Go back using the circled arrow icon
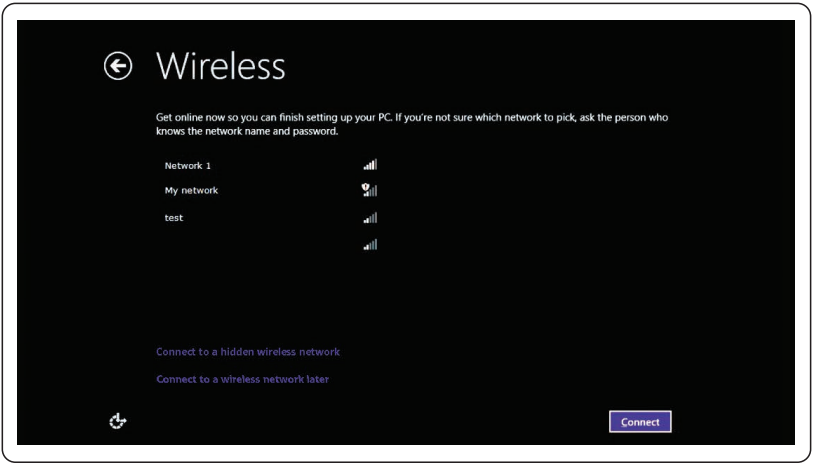 118,66
